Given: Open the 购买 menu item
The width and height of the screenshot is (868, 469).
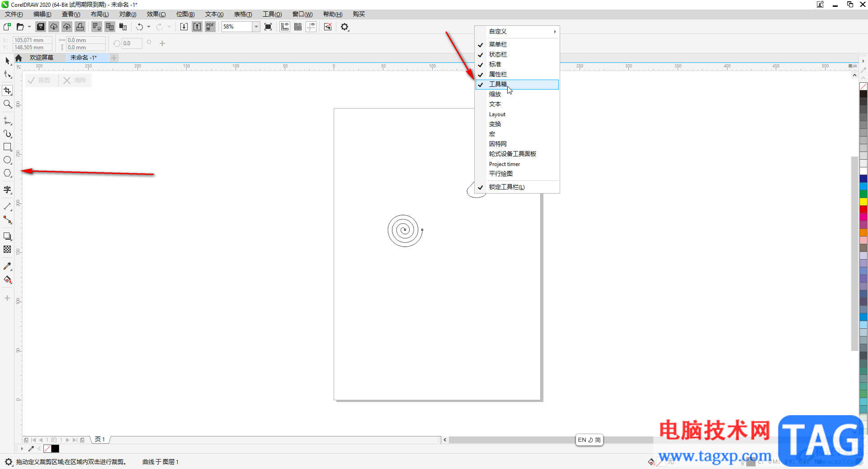Looking at the screenshot, I should point(359,14).
